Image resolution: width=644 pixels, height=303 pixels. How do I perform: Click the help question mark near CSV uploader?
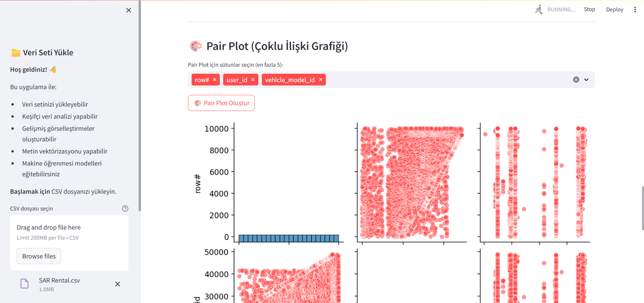pyautogui.click(x=125, y=208)
